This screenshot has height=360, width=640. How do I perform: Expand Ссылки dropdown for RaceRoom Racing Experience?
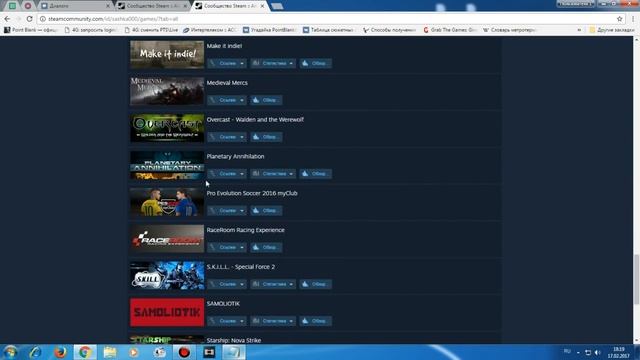[x=227, y=247]
